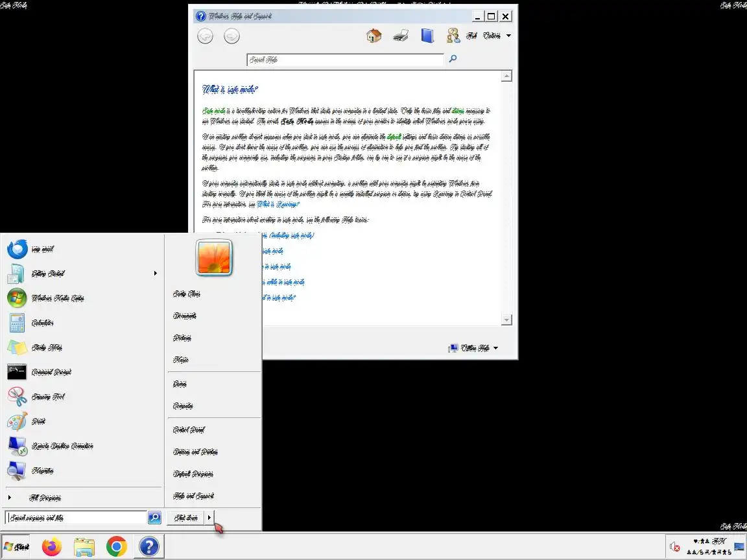The width and height of the screenshot is (747, 560).
Task: Open the Snipping Tool scissors icon
Action: [x=17, y=397]
